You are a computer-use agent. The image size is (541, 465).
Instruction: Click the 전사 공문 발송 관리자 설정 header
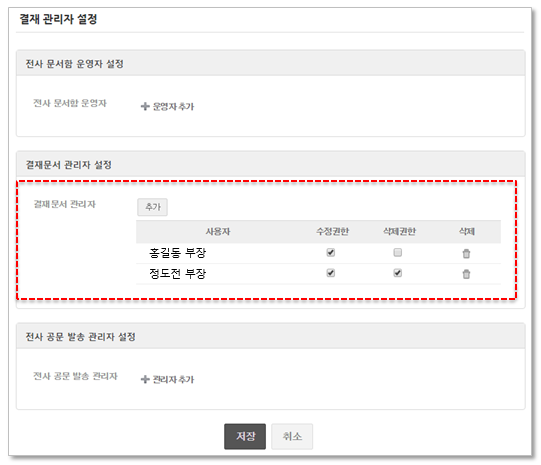(80, 337)
